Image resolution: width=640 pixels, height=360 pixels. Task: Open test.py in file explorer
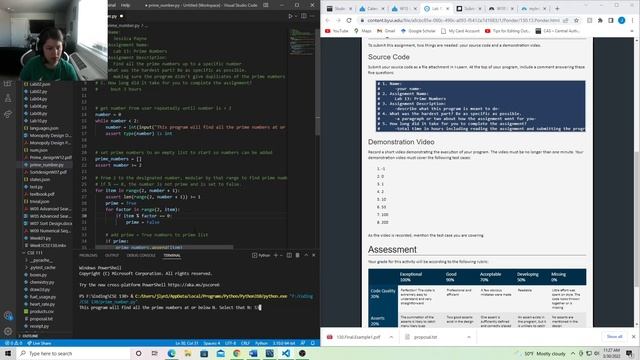(36, 187)
